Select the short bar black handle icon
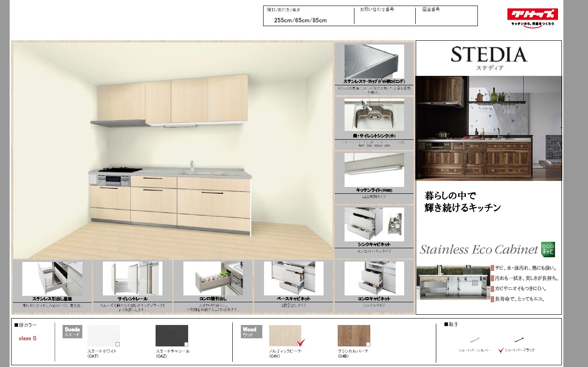Viewport: 588px width, 367px height. [519, 340]
